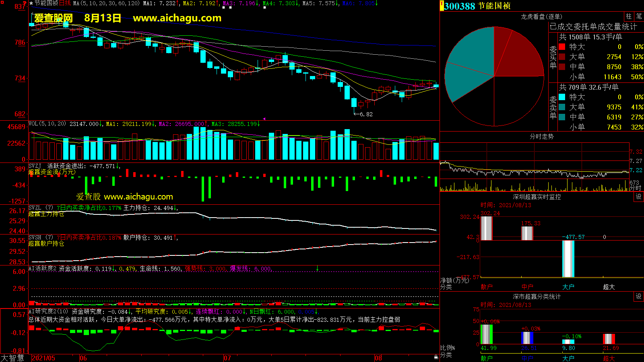
Task: Click the star icon before the chart title
Action: pyautogui.click(x=31, y=3)
